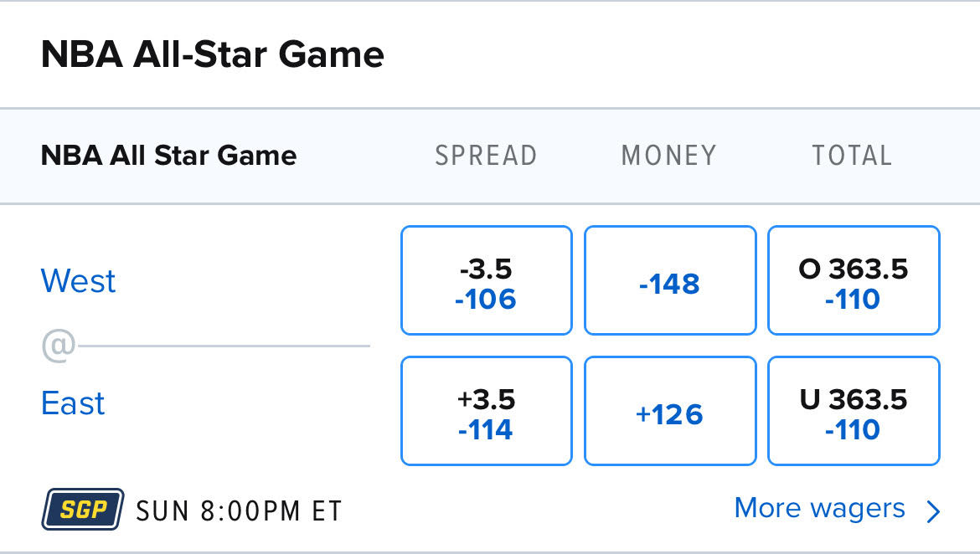Click the NBA All Star Game row label
The height and width of the screenshot is (554, 980).
(168, 156)
